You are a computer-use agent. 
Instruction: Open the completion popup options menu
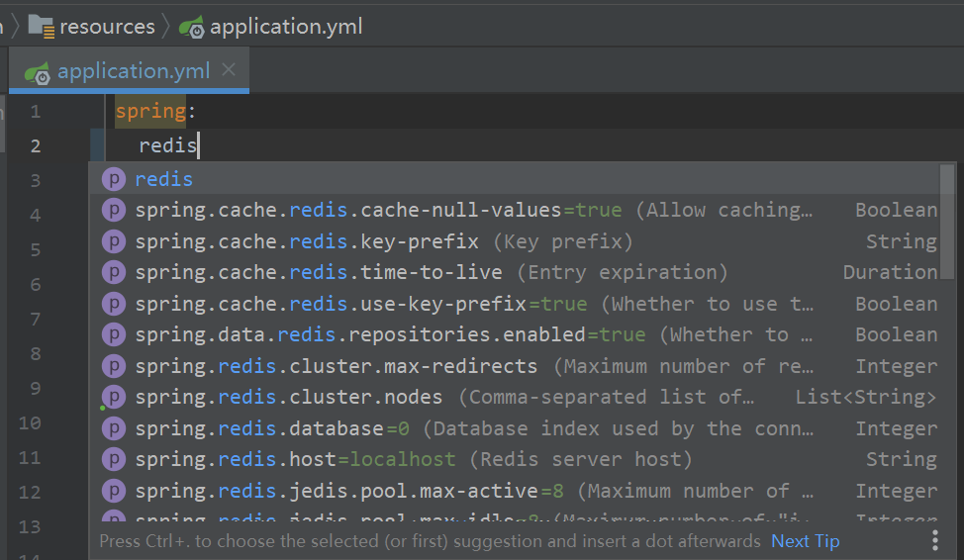click(934, 540)
